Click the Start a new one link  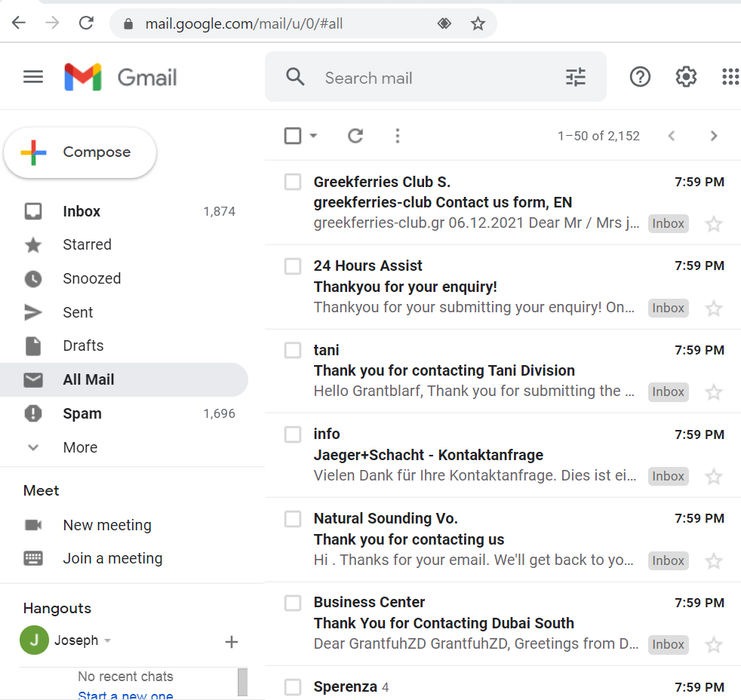[125, 695]
